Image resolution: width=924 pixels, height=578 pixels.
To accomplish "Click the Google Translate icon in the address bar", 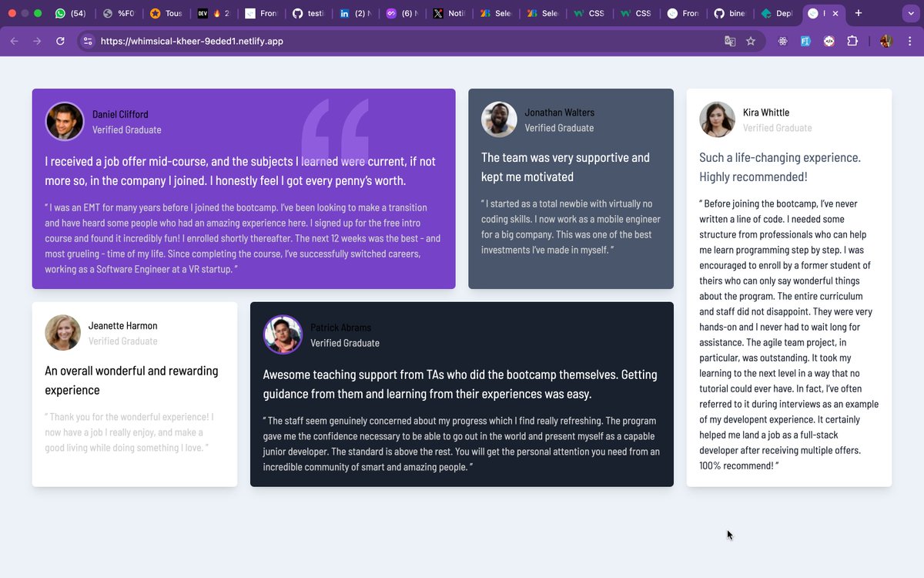I will (x=729, y=41).
